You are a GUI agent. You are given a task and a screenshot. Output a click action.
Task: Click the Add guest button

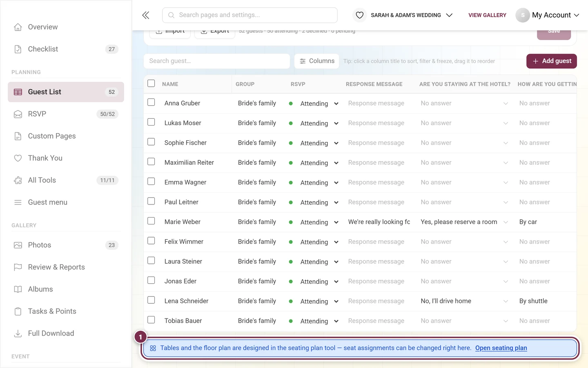pos(551,61)
